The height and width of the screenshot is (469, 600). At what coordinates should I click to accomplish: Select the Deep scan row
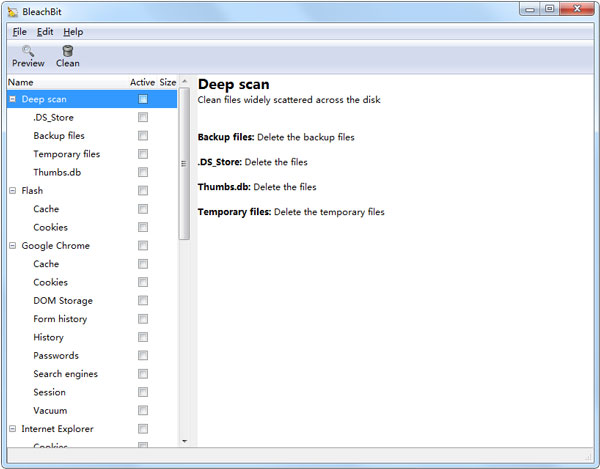point(92,99)
